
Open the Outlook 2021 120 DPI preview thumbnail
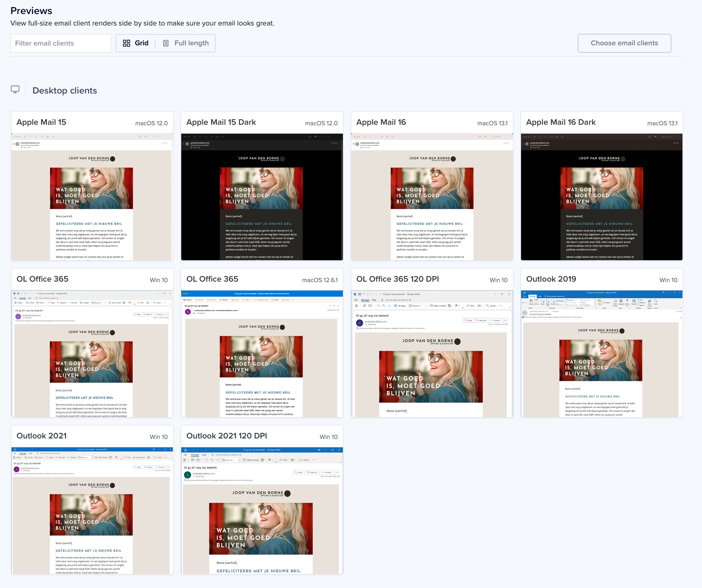262,511
